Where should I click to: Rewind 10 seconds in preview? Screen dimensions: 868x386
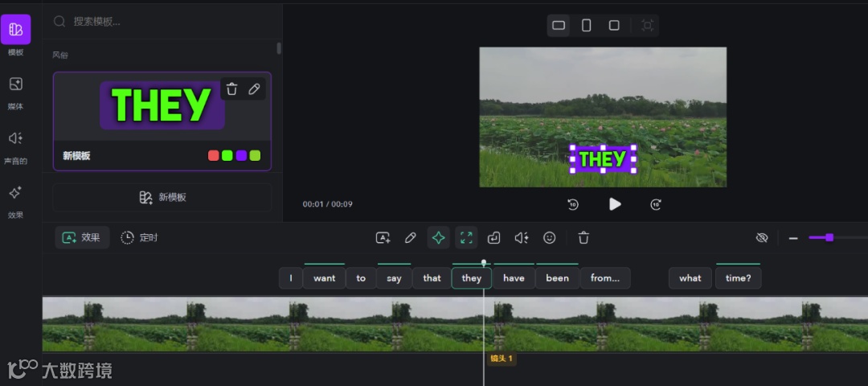coord(573,204)
